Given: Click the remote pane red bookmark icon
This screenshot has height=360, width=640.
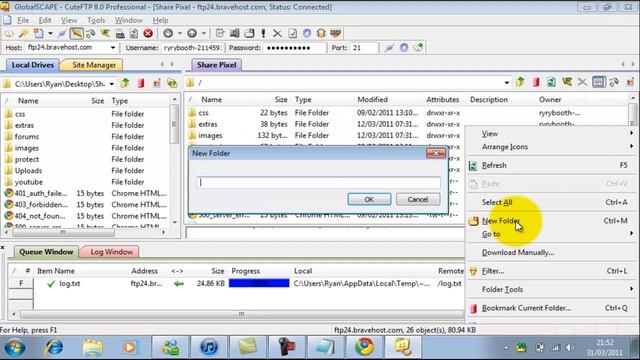Looking at the screenshot, I should [536, 82].
